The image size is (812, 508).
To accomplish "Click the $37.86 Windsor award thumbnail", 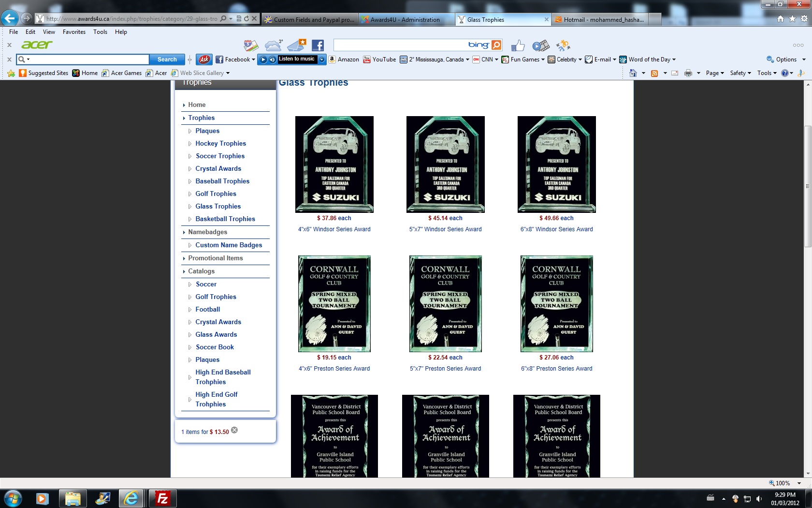I will pyautogui.click(x=334, y=164).
